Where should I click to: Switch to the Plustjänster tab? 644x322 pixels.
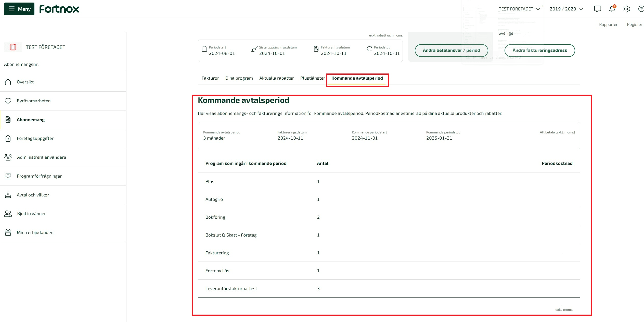[x=313, y=78]
